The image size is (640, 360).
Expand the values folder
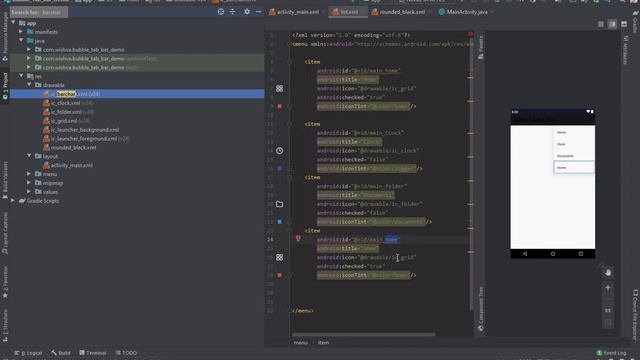pyautogui.click(x=29, y=191)
